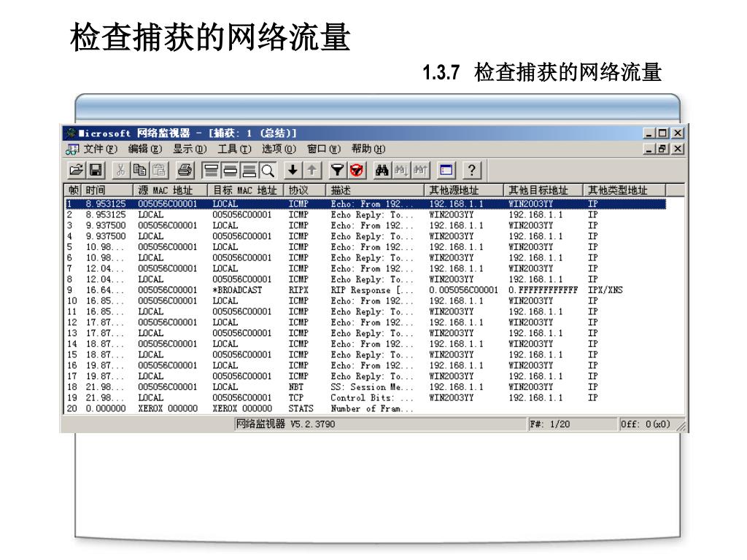This screenshot has width=747, height=560.
Task: Click the Find previous frame binoculars icon
Action: 420,170
